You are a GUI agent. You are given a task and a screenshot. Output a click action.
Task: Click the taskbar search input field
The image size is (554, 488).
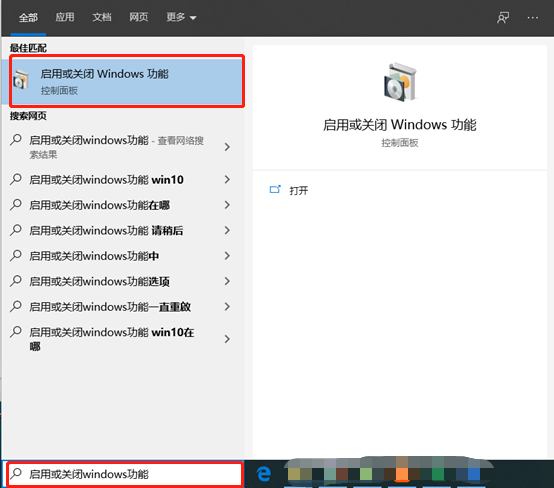pos(125,474)
